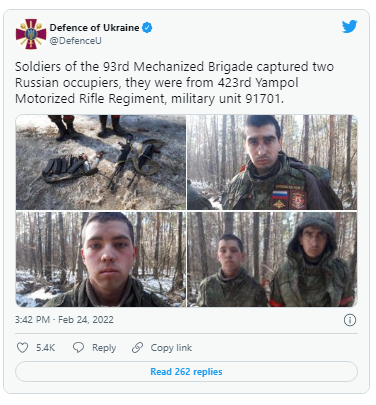This screenshot has width=376, height=405.
Task: Click the reply speech bubble icon
Action: pos(78,348)
